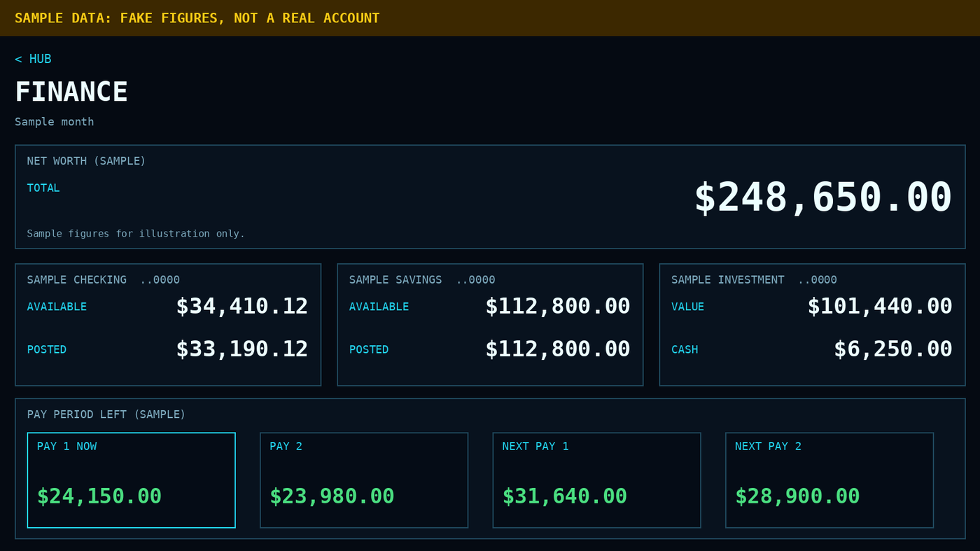Click the Sample month subtitle

pos(55,122)
